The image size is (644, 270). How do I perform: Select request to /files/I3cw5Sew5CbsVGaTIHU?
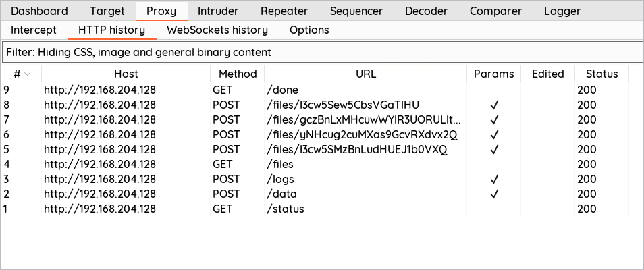[322, 105]
